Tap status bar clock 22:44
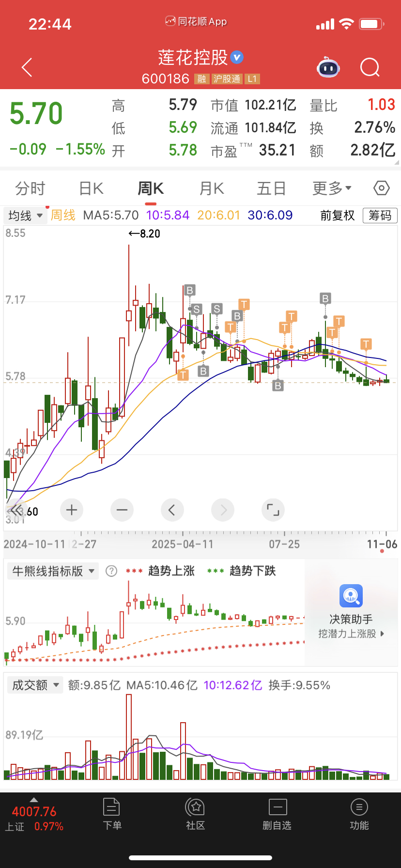The height and width of the screenshot is (868, 401). (x=50, y=24)
